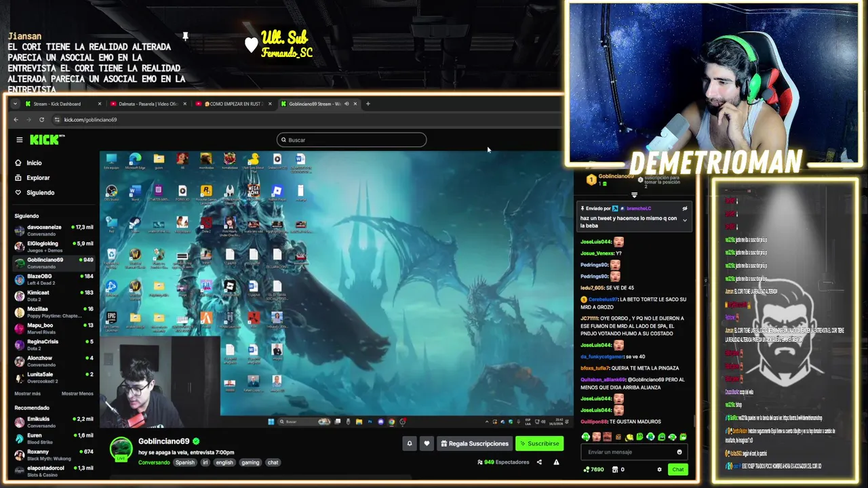
Task: Click the Goblinciano69 live avatar
Action: (x=121, y=449)
